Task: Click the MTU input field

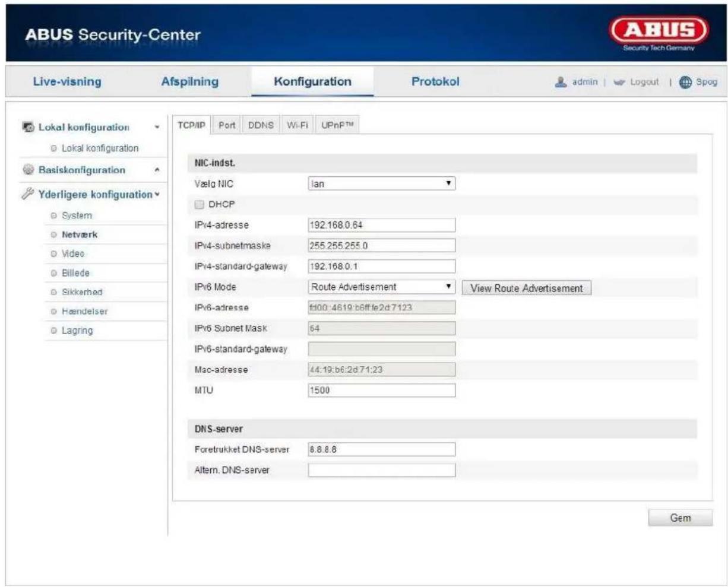Action: click(x=382, y=391)
